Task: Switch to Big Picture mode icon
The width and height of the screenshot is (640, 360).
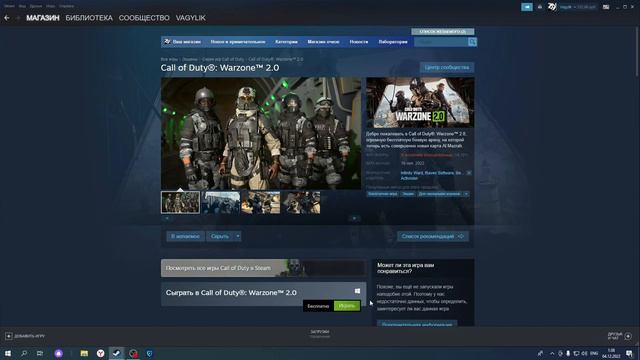Action: 606,7
